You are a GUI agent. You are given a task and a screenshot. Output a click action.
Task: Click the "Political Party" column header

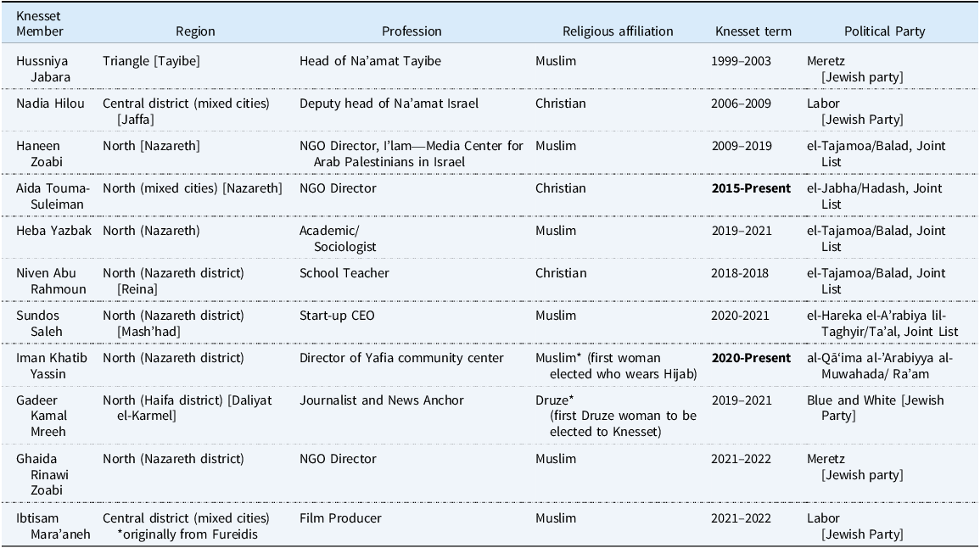point(884,31)
